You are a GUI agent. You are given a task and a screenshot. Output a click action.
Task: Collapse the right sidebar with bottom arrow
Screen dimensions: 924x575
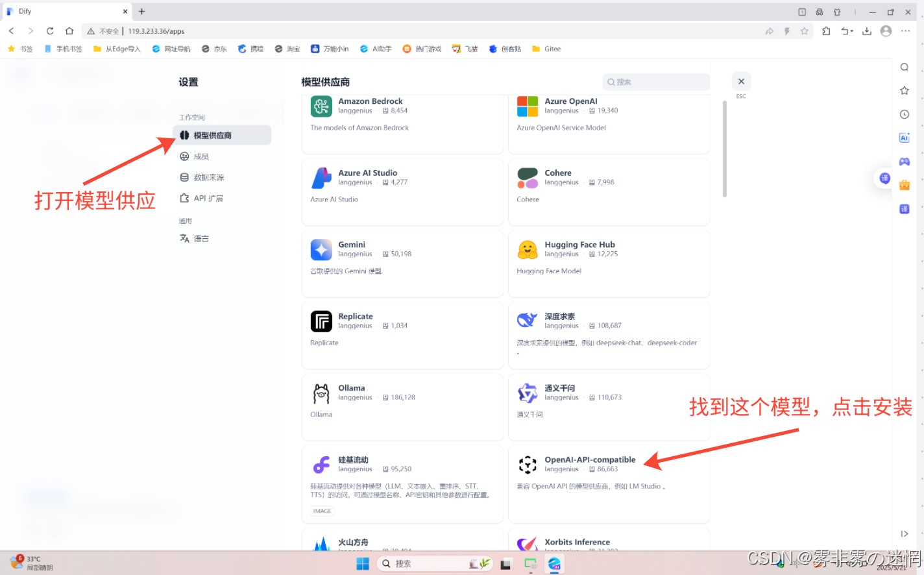point(905,533)
